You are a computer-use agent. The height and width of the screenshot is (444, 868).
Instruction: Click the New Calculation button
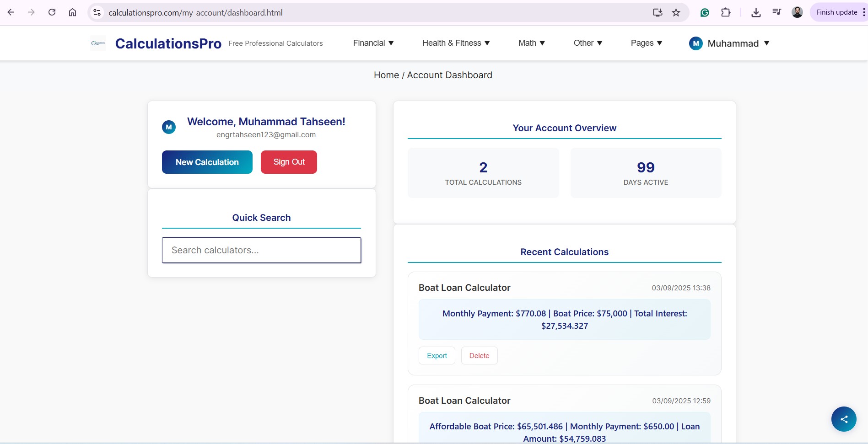[x=207, y=162]
